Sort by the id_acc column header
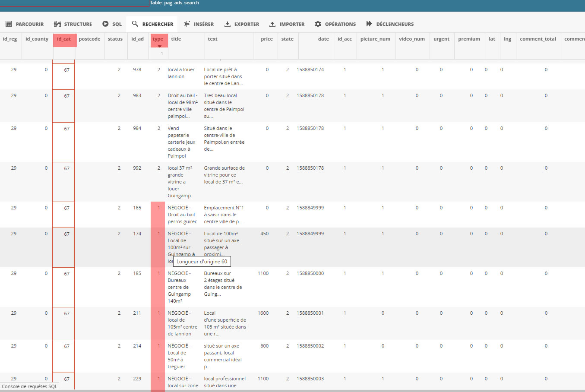The image size is (585, 392). click(345, 39)
